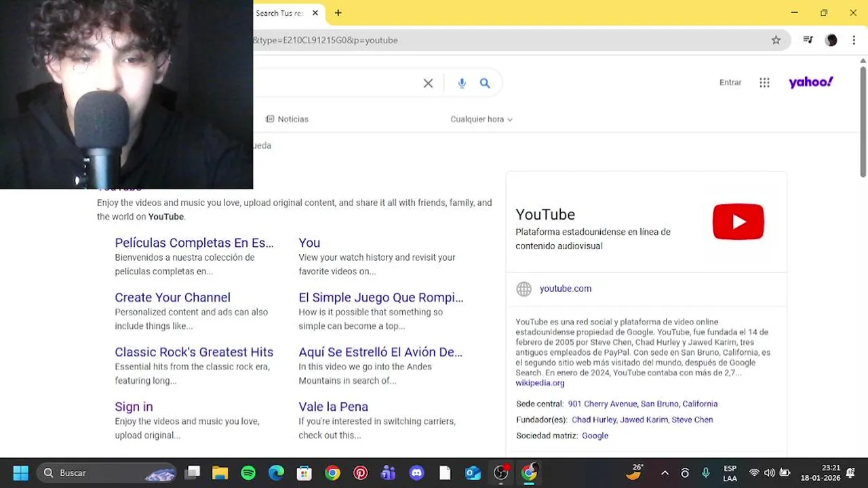Open the Windows Start menu
868x488 pixels.
tap(20, 472)
